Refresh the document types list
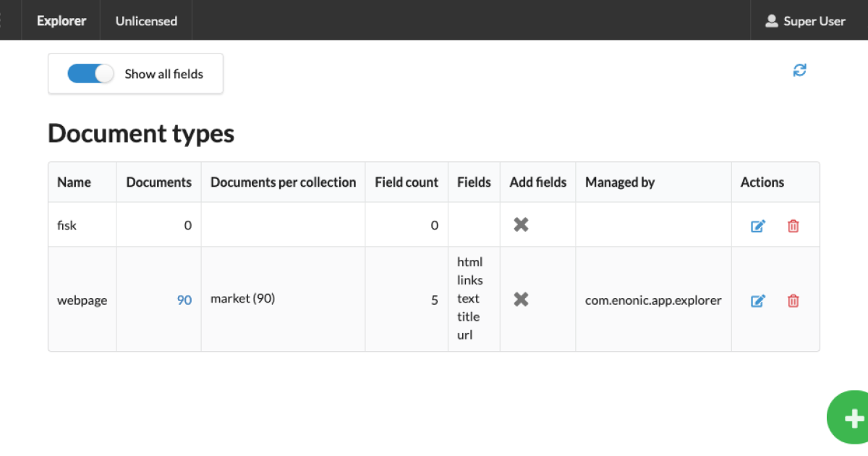868x456 pixels. (799, 69)
